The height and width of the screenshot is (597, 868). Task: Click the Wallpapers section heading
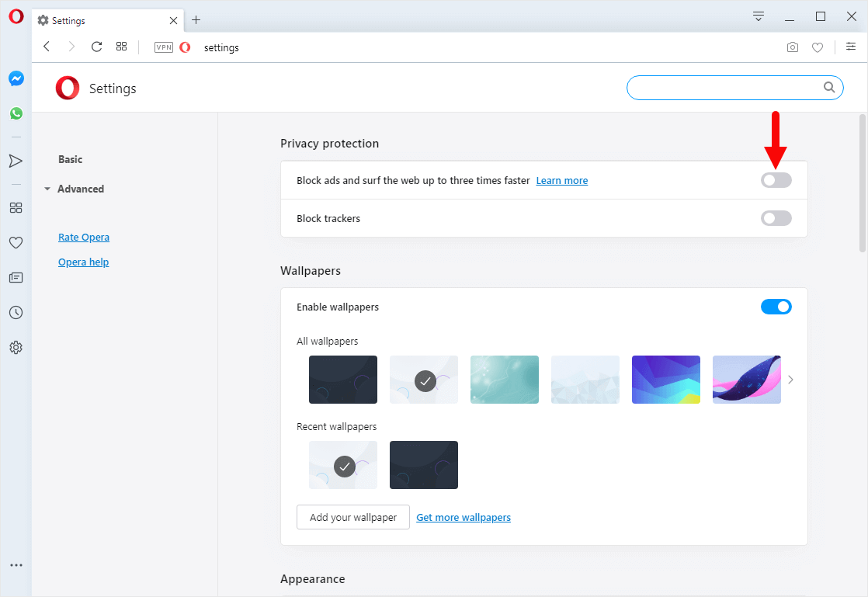[311, 271]
